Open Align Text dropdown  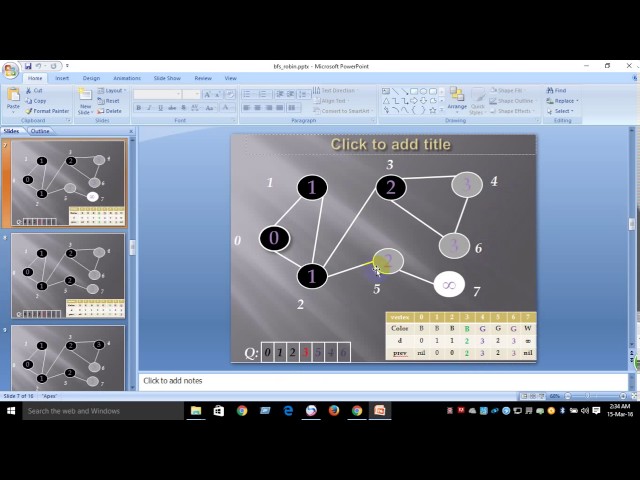331,101
